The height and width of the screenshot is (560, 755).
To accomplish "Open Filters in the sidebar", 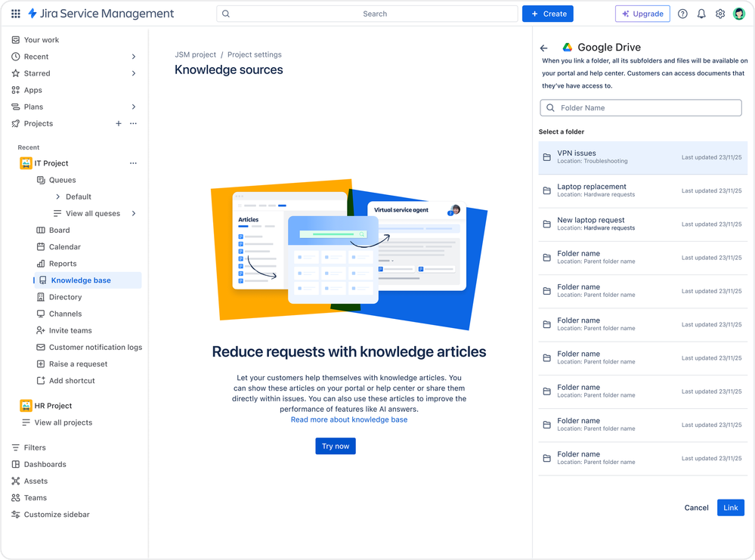I will (x=29, y=448).
